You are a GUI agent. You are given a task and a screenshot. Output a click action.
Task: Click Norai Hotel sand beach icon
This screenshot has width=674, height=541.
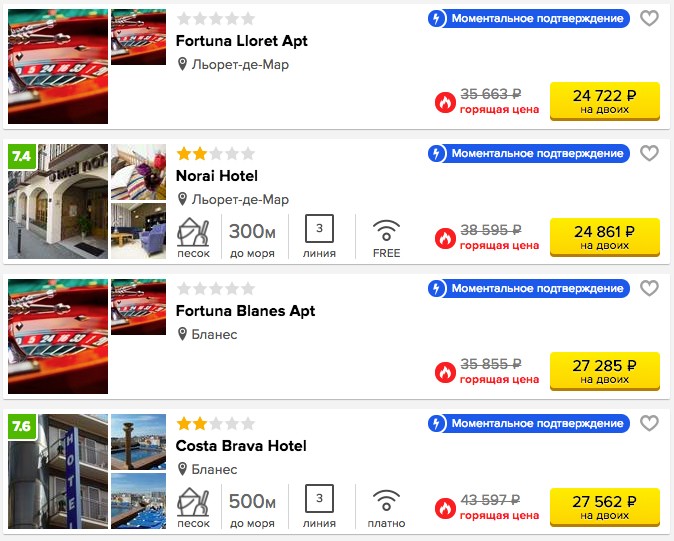tap(193, 232)
